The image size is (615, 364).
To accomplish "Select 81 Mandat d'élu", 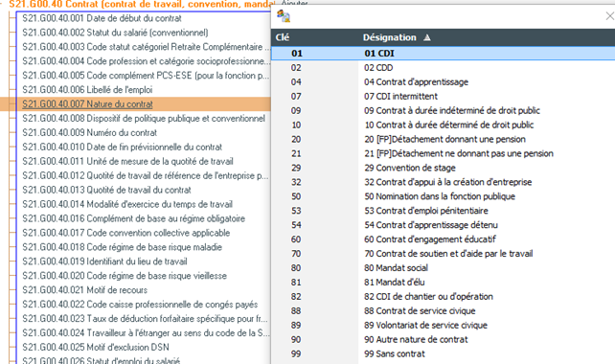I will (x=394, y=282).
